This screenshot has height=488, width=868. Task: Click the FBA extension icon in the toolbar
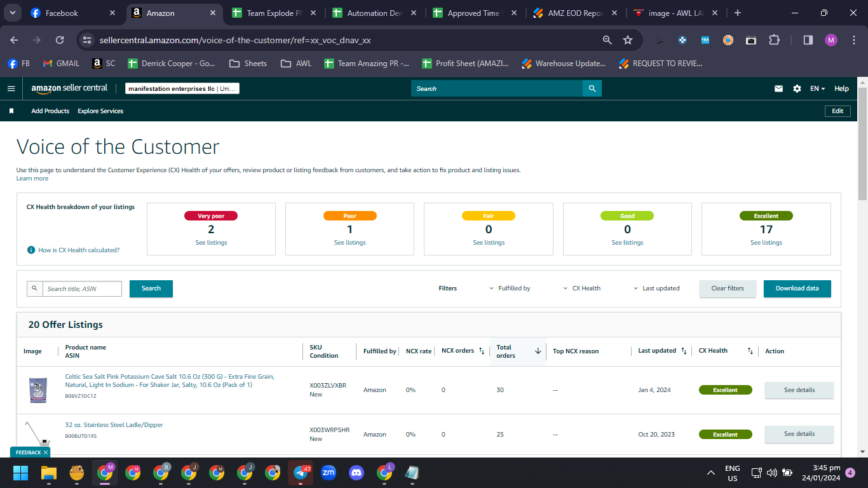pos(705,40)
